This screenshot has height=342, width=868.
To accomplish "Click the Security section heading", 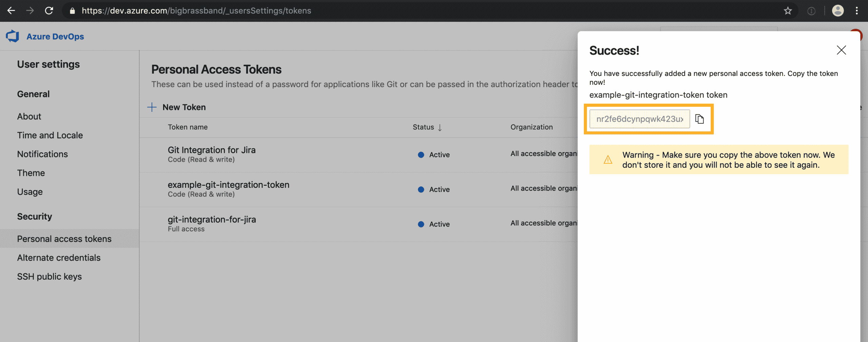I will click(x=35, y=216).
